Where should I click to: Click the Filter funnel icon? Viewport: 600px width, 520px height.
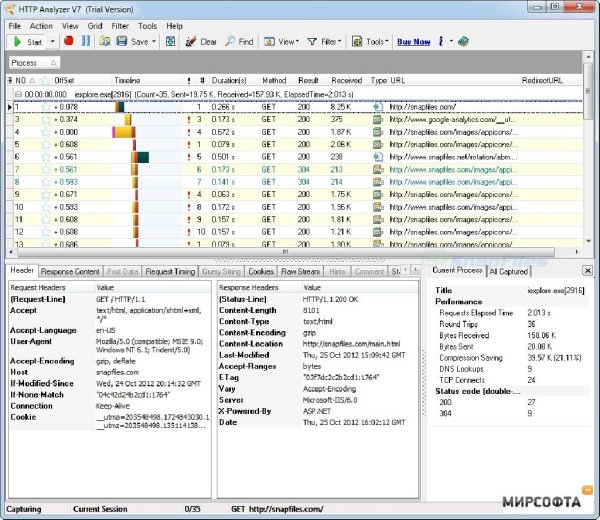tap(312, 41)
